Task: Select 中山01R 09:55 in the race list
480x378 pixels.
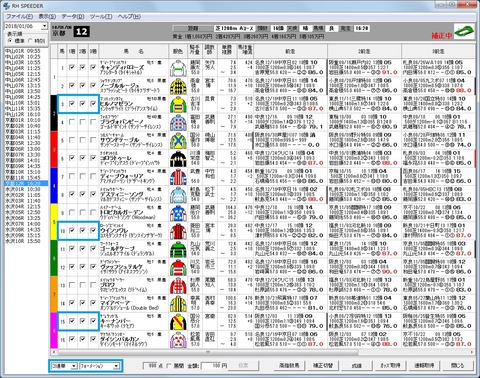Action: [x=23, y=51]
